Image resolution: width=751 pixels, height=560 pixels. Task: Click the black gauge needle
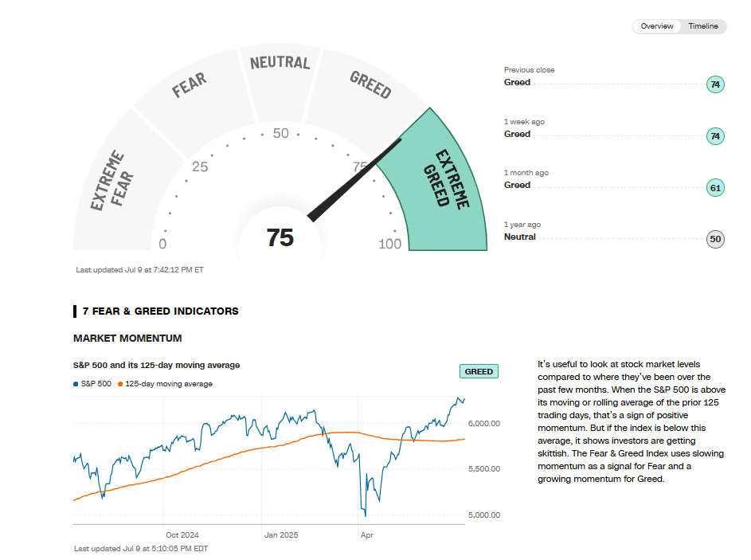pos(354,180)
